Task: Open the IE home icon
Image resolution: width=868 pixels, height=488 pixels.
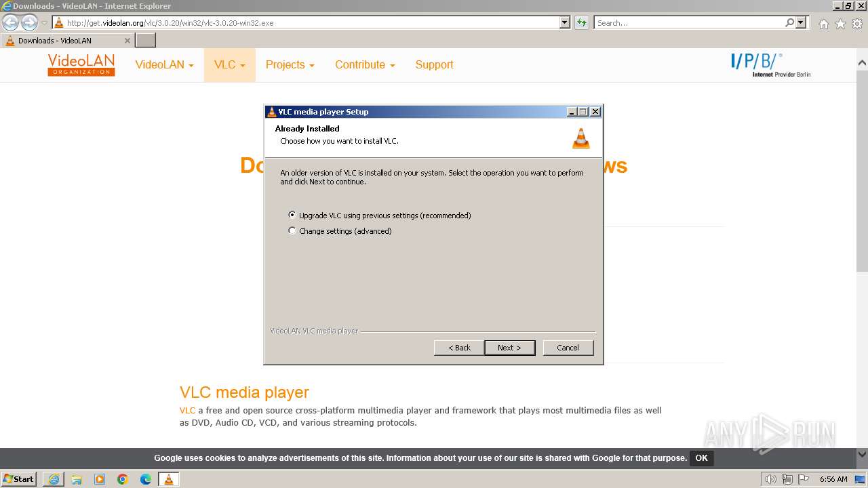Action: tap(823, 24)
